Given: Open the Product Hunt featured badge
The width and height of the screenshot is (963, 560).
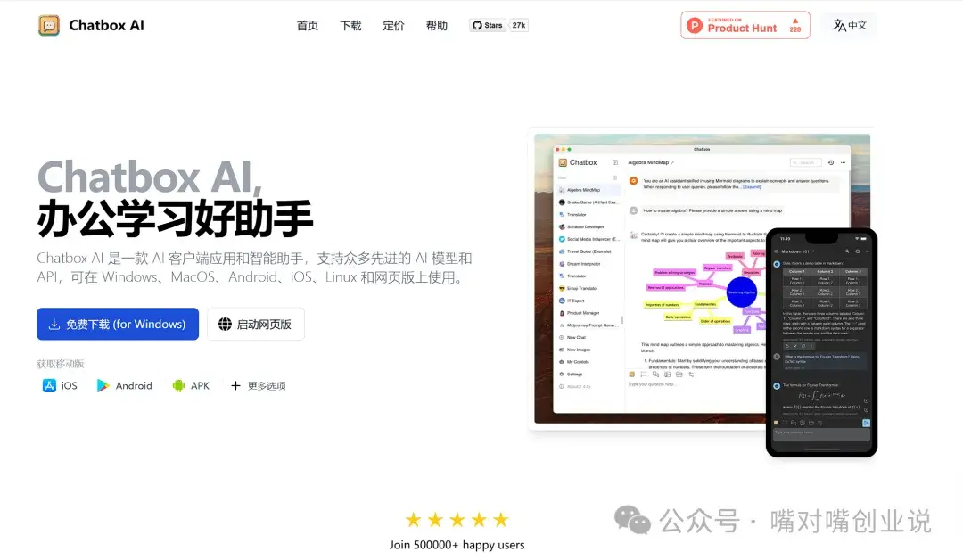Looking at the screenshot, I should (745, 25).
